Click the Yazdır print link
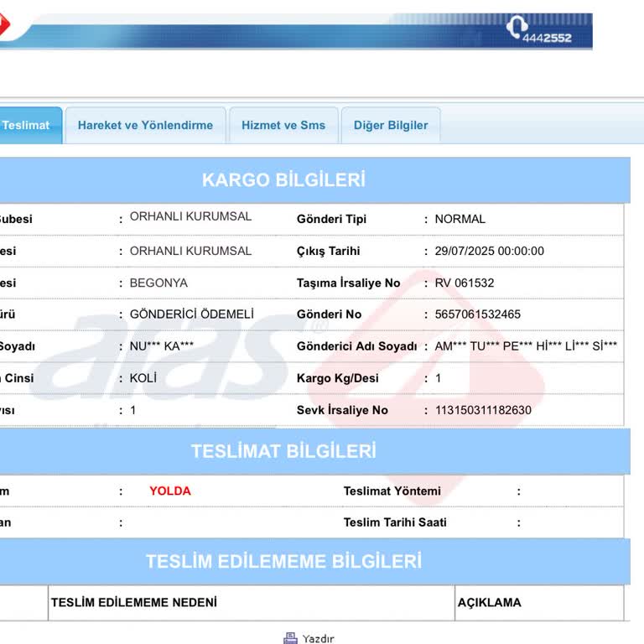 point(318,639)
